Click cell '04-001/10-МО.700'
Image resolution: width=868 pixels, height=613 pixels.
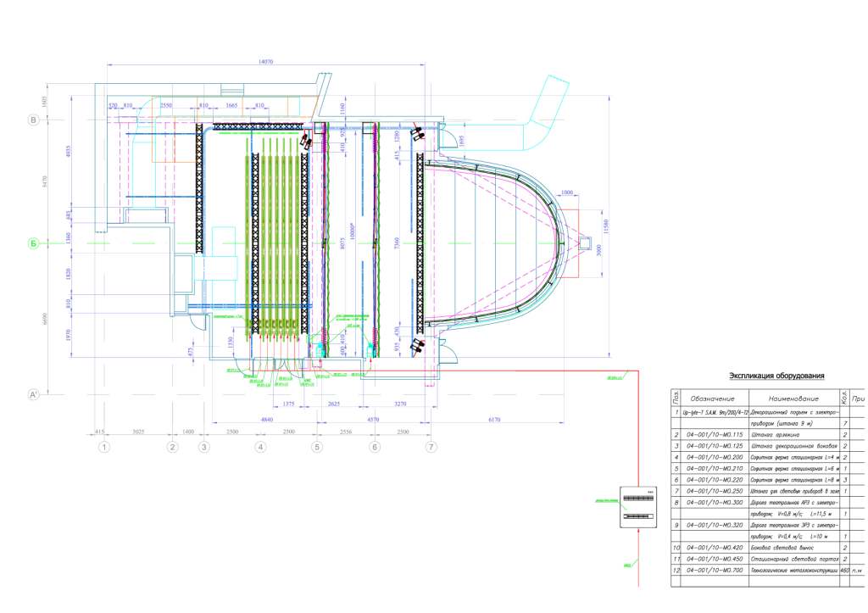(x=715, y=570)
